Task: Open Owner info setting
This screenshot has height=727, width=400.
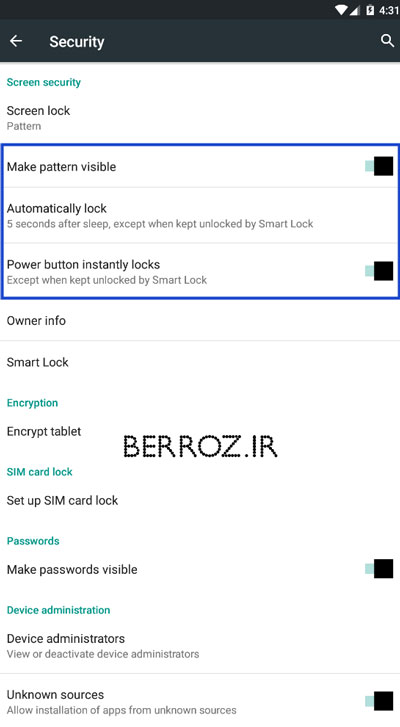Action: click(200, 320)
